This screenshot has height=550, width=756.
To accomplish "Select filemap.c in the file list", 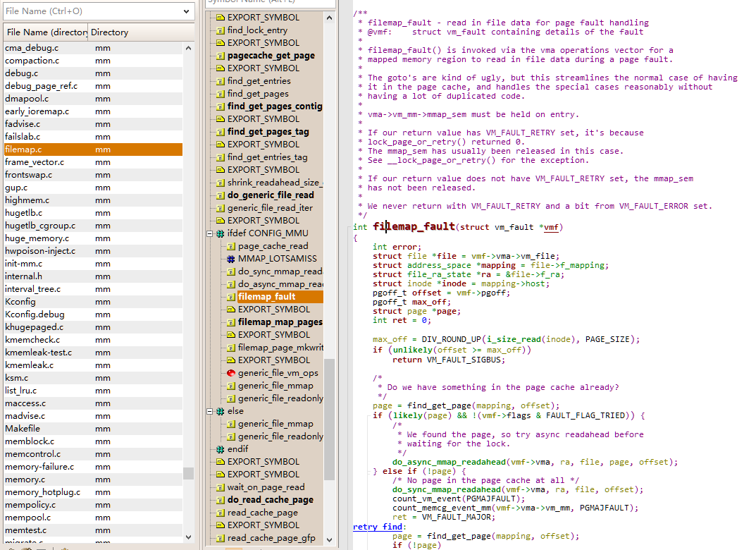I will [x=93, y=149].
